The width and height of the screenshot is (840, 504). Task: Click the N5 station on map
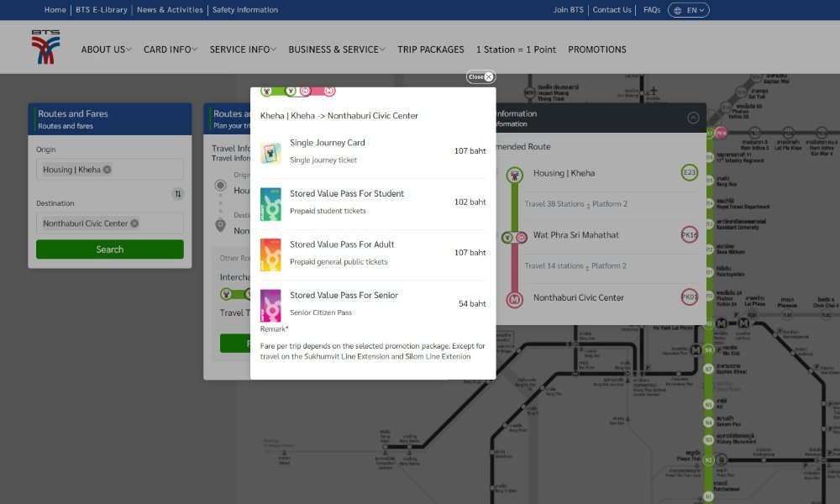708,404
